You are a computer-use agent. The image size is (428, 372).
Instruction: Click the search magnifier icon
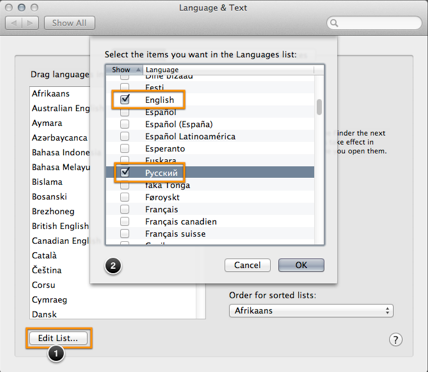(334, 23)
